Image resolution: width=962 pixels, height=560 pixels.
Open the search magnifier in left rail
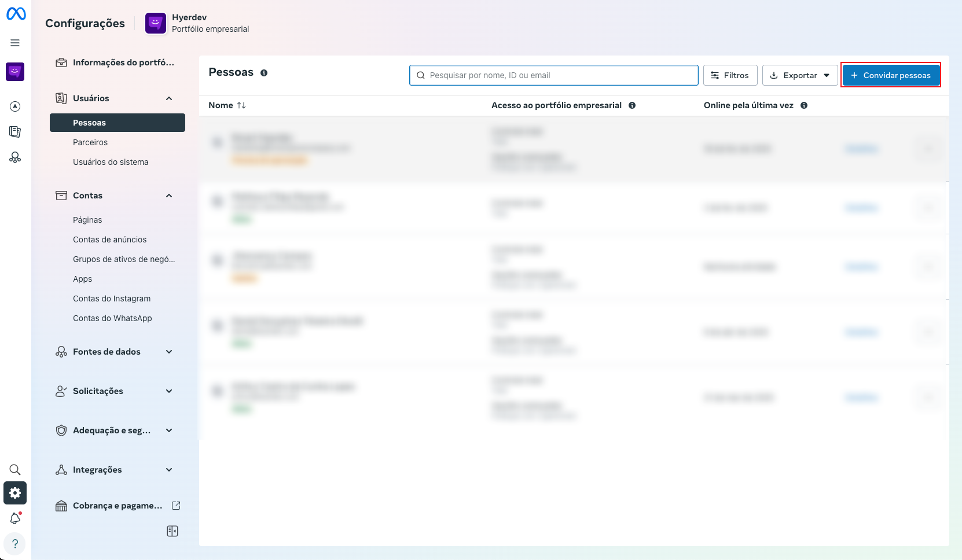click(15, 470)
